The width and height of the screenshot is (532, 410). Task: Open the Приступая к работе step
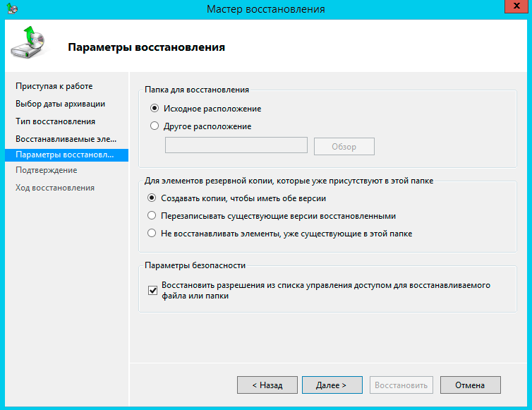[x=54, y=86]
